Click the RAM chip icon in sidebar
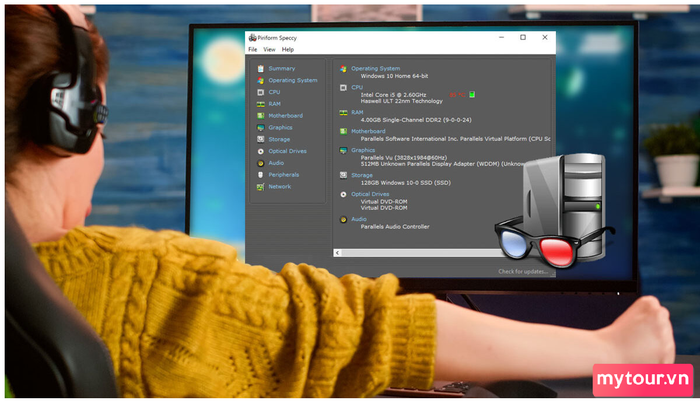 260,104
